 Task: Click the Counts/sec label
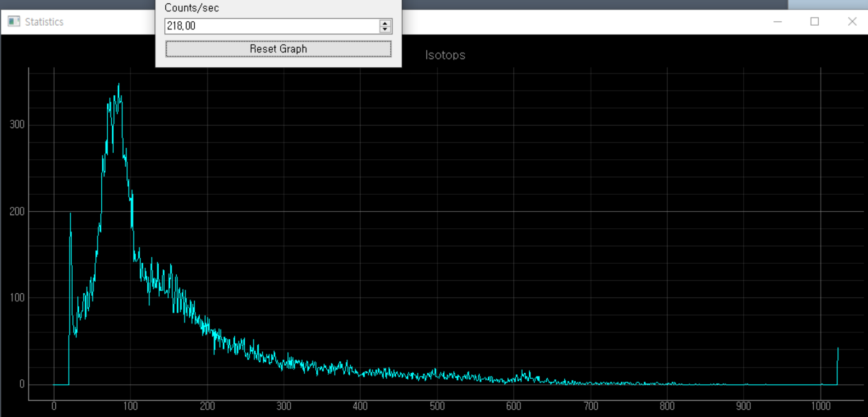tap(192, 8)
